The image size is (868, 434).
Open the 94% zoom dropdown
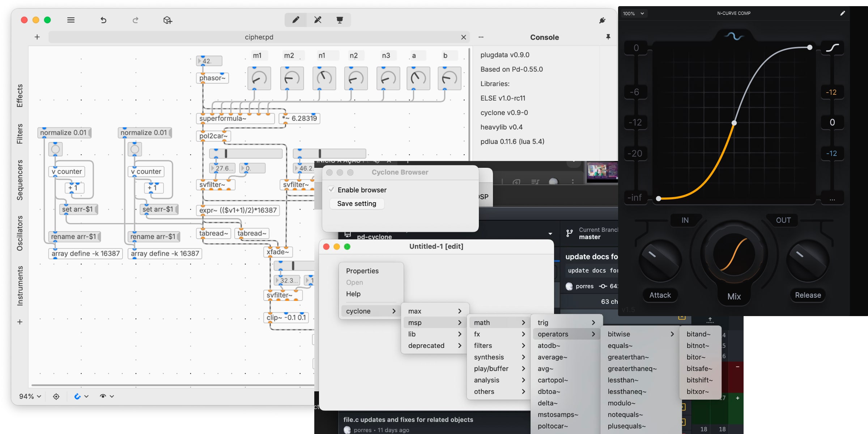pyautogui.click(x=30, y=396)
